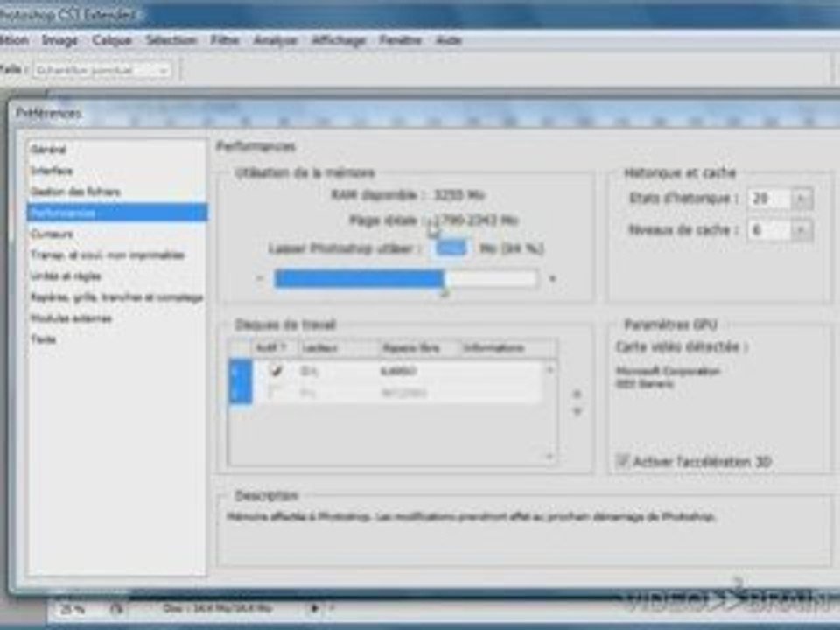Click the zoom percentage field in status bar
Viewport: 840px width, 630px height.
click(x=73, y=609)
